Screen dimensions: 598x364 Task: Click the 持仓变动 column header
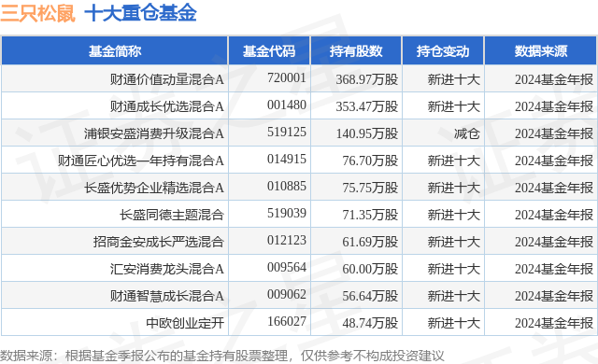click(x=443, y=51)
